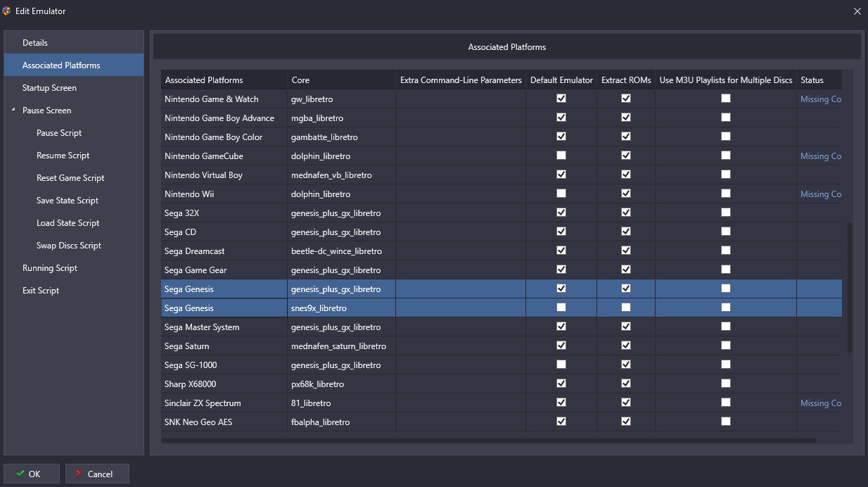Uncheck Default Emulator for Nintendo Game & Watch
The width and height of the screenshot is (868, 487).
tap(561, 99)
